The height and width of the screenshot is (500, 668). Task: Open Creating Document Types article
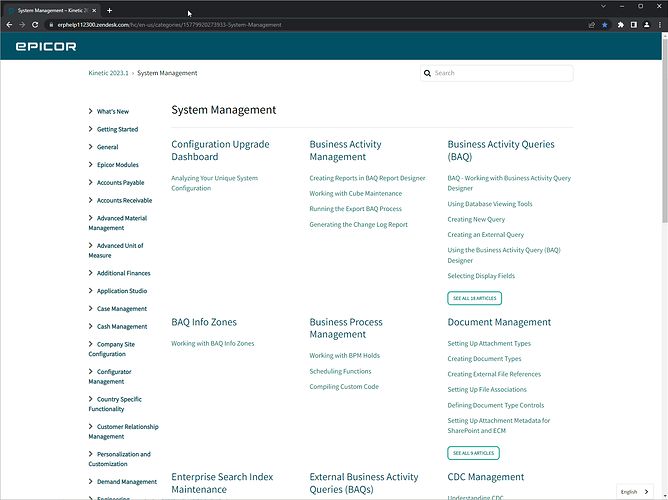point(484,359)
